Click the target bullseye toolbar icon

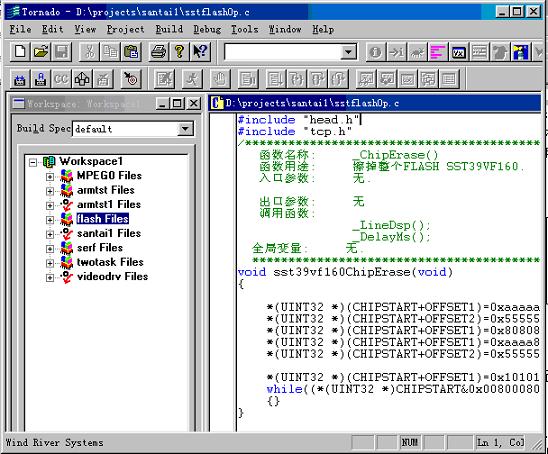coord(131,79)
